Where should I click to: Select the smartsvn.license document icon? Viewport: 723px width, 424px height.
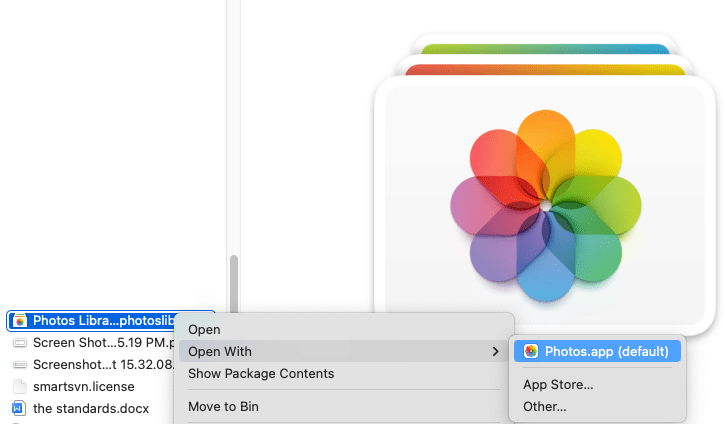[19, 386]
